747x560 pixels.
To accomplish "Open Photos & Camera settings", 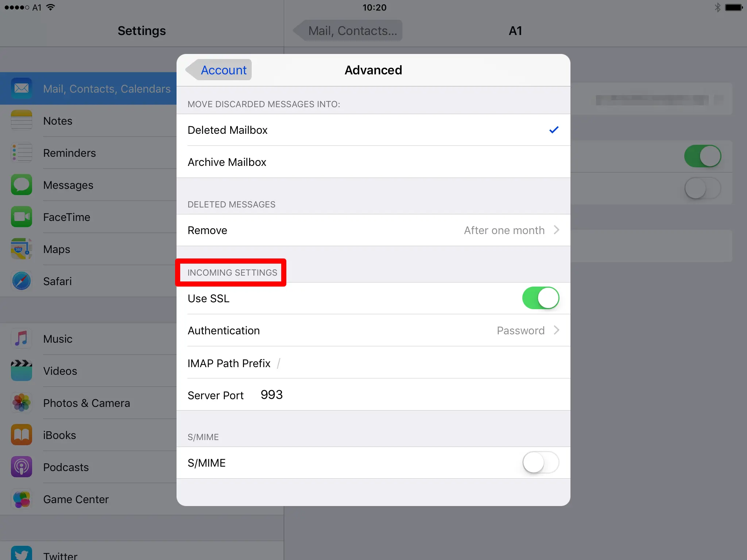I will coord(86,403).
